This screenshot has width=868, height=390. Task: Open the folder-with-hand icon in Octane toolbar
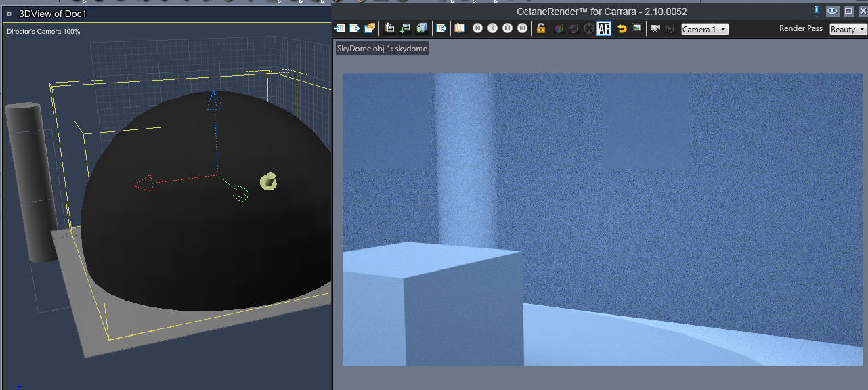[x=370, y=28]
